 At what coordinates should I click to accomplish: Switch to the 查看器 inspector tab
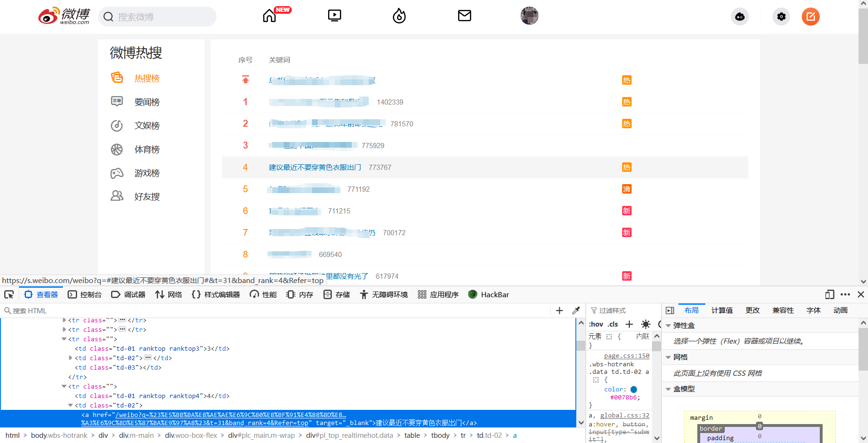tap(41, 294)
